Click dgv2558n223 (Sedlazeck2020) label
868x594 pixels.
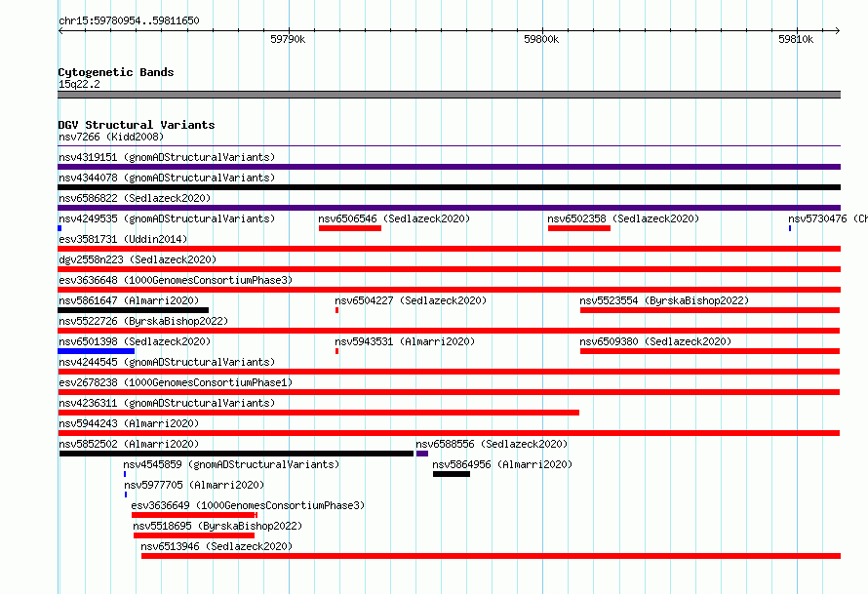point(138,259)
